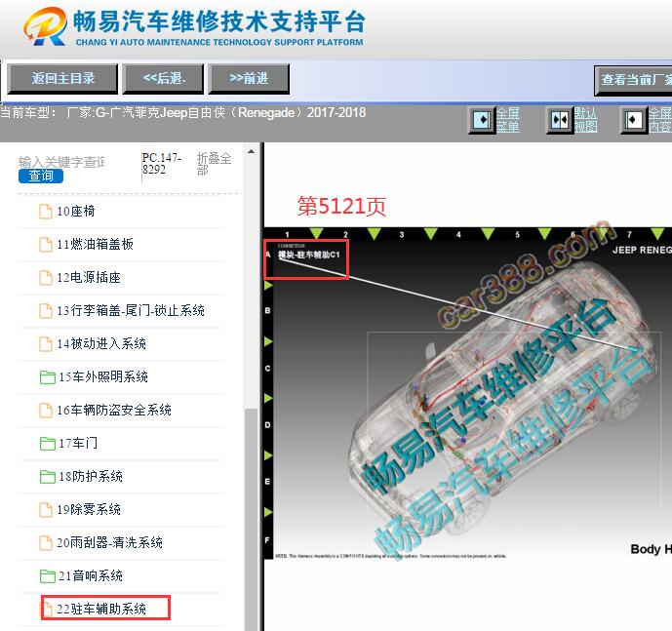Open the 16车辆防盗安全系统 tree item
672x631 pixels.
click(x=114, y=410)
